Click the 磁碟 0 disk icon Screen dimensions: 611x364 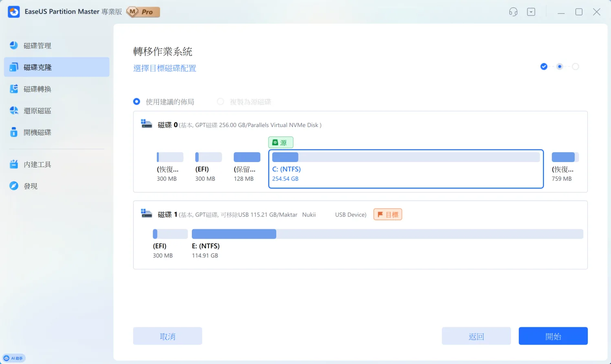point(146,123)
